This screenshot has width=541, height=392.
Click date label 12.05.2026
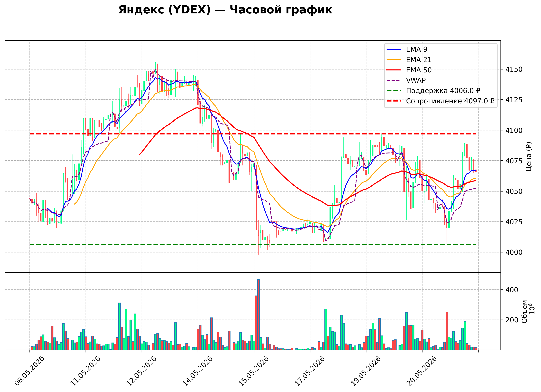[x=142, y=371]
